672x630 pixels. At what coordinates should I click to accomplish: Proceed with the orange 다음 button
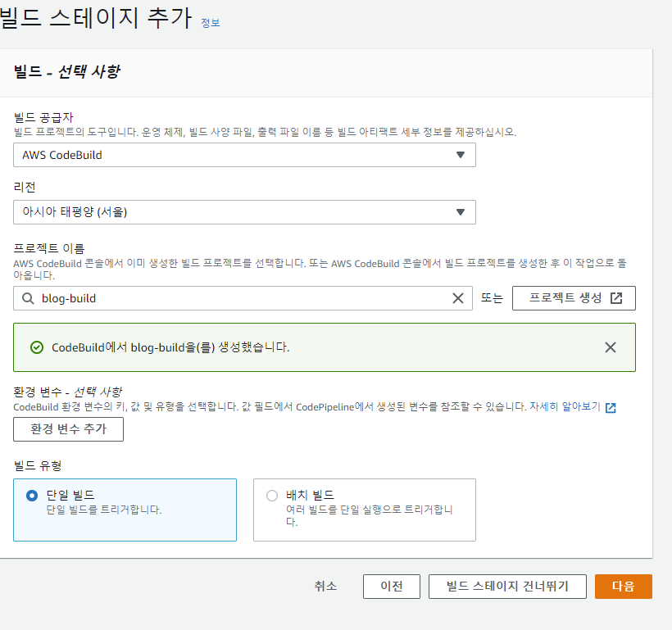(623, 587)
